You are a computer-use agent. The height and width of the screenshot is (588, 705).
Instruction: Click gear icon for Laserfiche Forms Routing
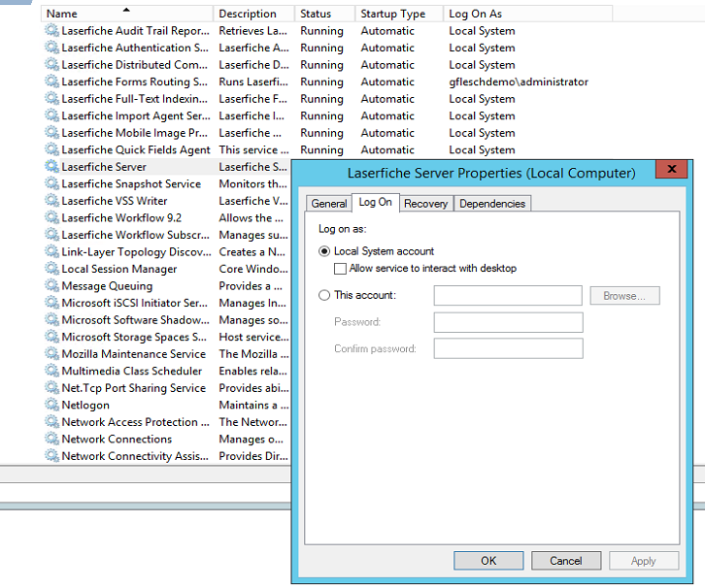[x=51, y=82]
